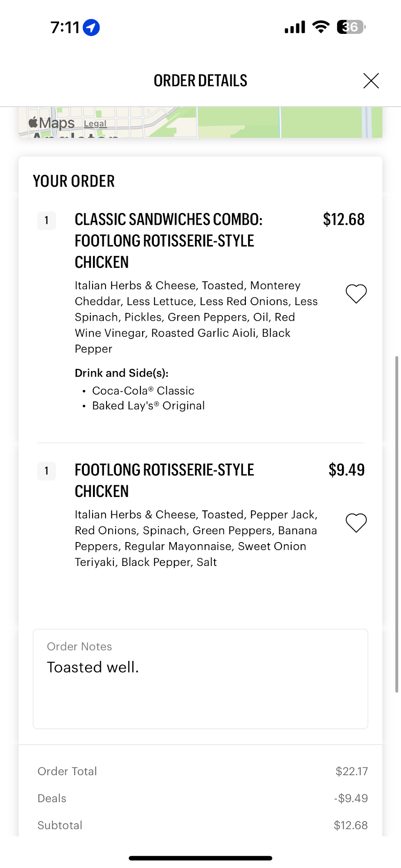
Task: Tap the quantity badge of the combo item
Action: (46, 220)
